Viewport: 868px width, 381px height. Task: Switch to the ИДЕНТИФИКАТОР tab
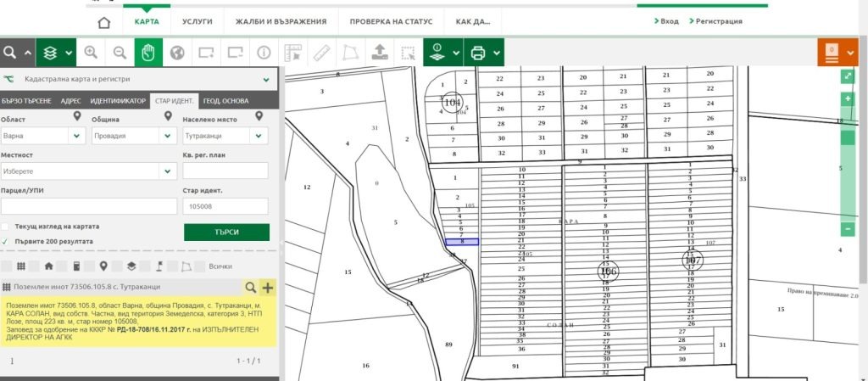(x=118, y=101)
